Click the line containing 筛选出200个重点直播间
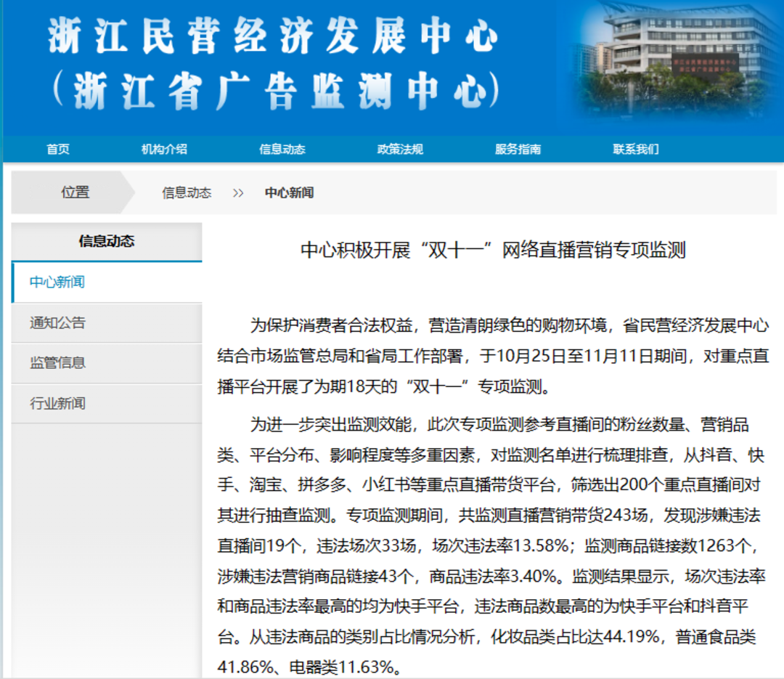This screenshot has height=679, width=784. point(489,485)
